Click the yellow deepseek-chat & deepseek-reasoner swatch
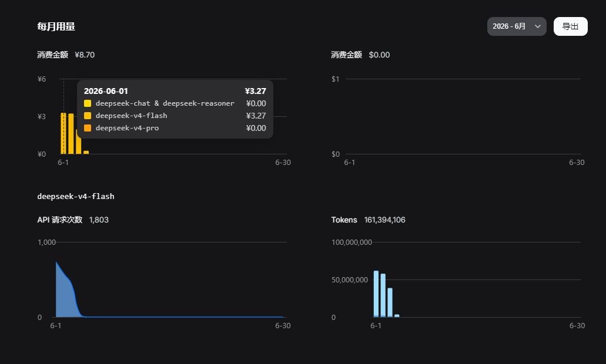 88,103
